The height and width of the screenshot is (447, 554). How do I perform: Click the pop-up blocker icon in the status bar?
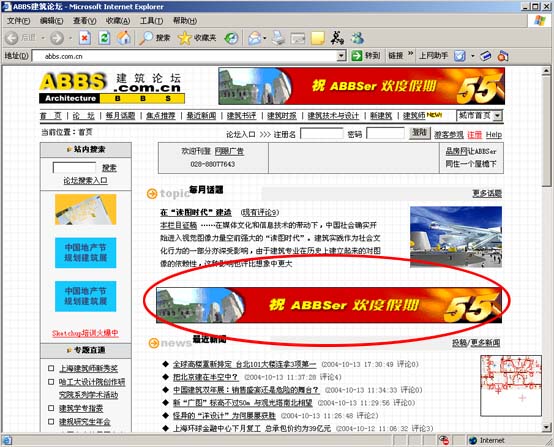pyautogui.click(x=444, y=440)
